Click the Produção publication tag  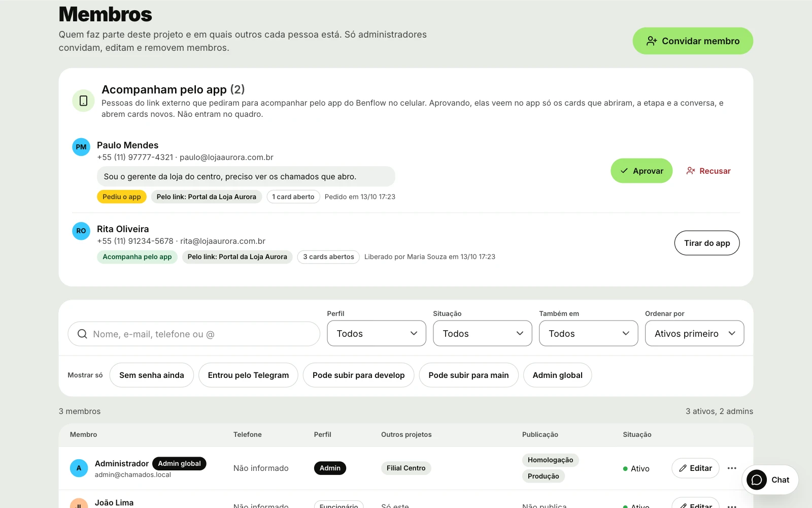[543, 476]
